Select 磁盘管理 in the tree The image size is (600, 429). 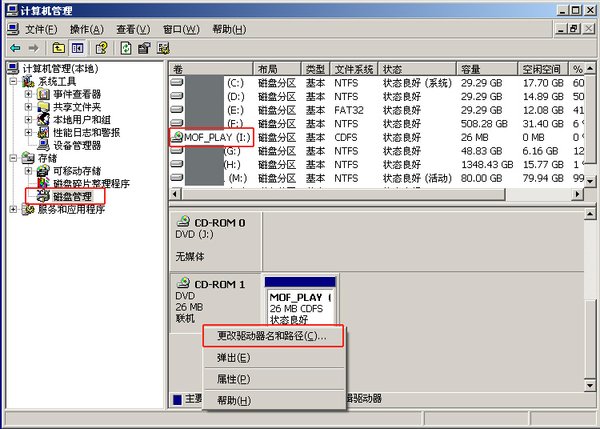pos(72,196)
